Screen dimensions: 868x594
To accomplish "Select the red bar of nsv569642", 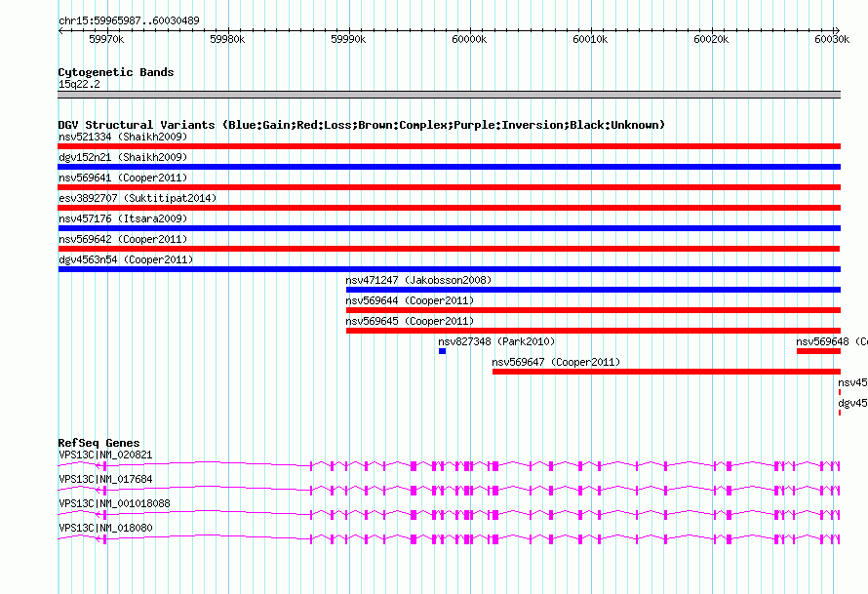I will (449, 249).
